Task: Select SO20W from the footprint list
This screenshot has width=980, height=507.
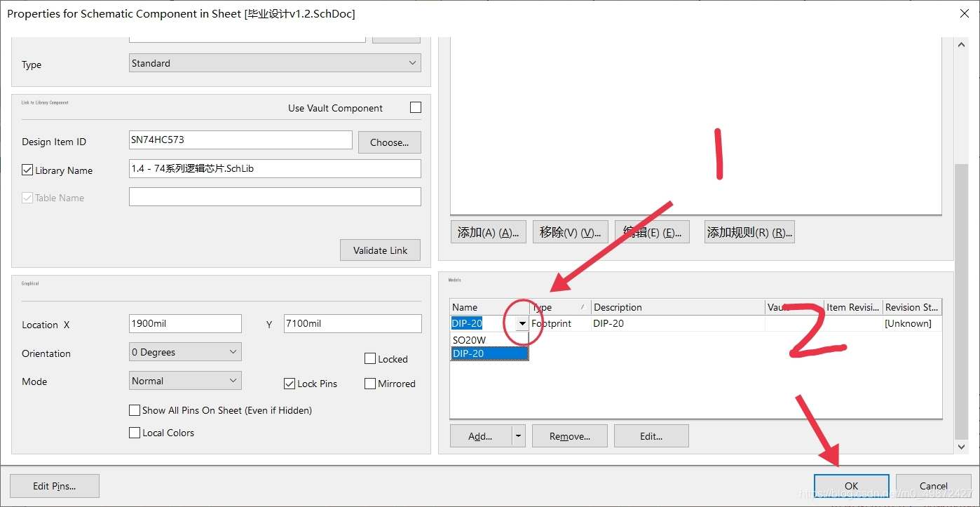Action: pos(489,340)
